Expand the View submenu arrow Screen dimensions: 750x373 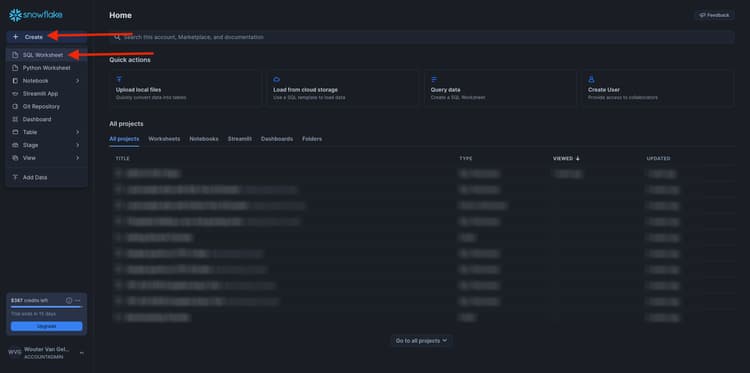click(77, 158)
